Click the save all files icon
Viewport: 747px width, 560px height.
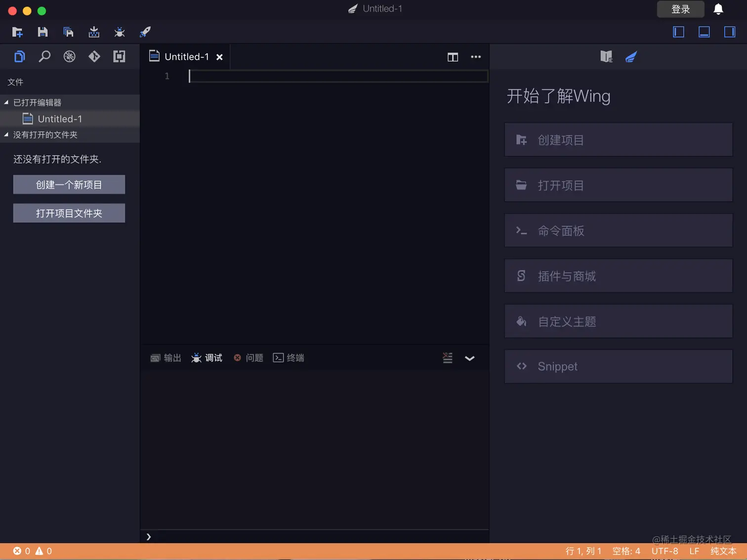coord(69,32)
